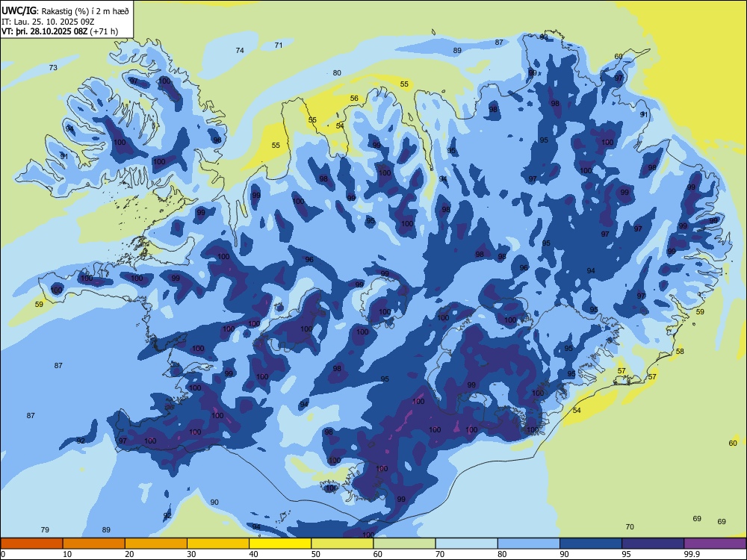Click the 70–80 pale blue legend swatch

466,544
